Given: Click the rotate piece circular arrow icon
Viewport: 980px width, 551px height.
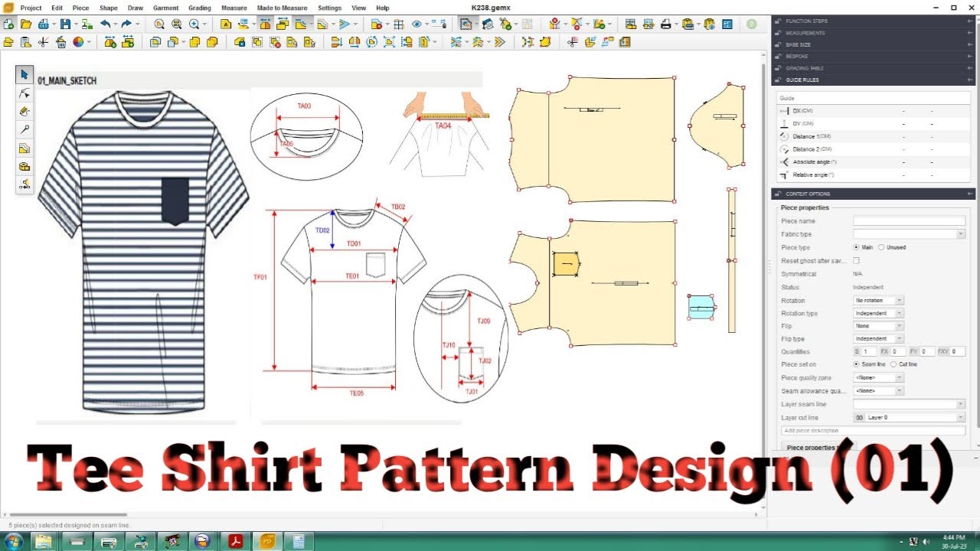Looking at the screenshot, I should [372, 42].
